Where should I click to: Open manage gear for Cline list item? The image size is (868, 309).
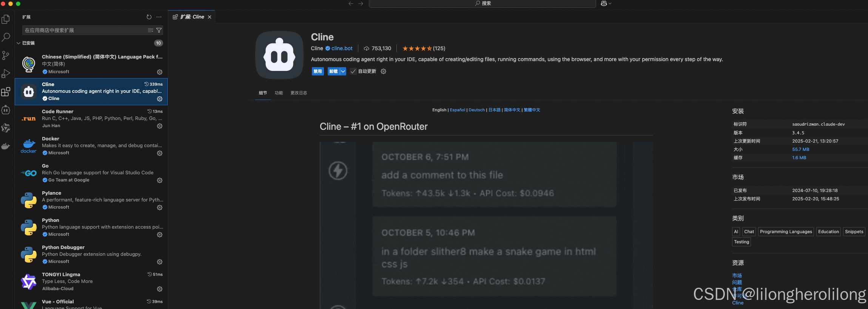(160, 99)
